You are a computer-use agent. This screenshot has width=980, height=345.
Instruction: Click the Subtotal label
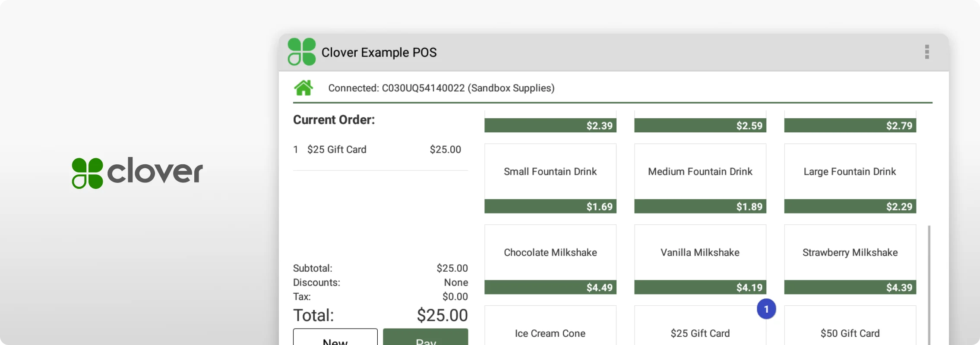click(313, 268)
